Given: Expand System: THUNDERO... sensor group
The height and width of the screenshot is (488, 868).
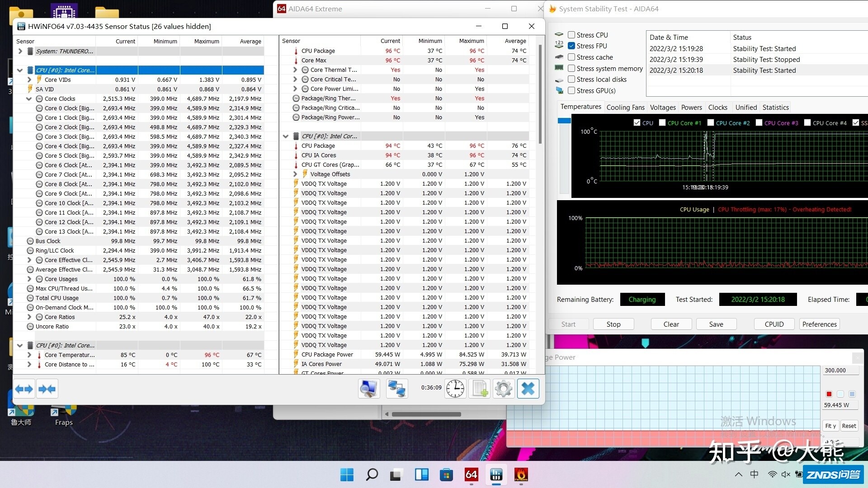Looking at the screenshot, I should (20, 51).
